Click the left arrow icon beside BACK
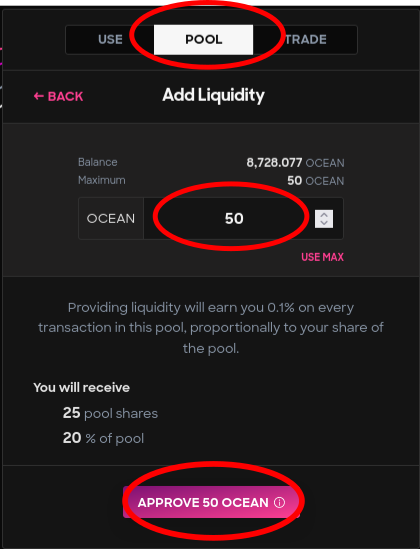Image resolution: width=420 pixels, height=549 pixels. point(38,96)
